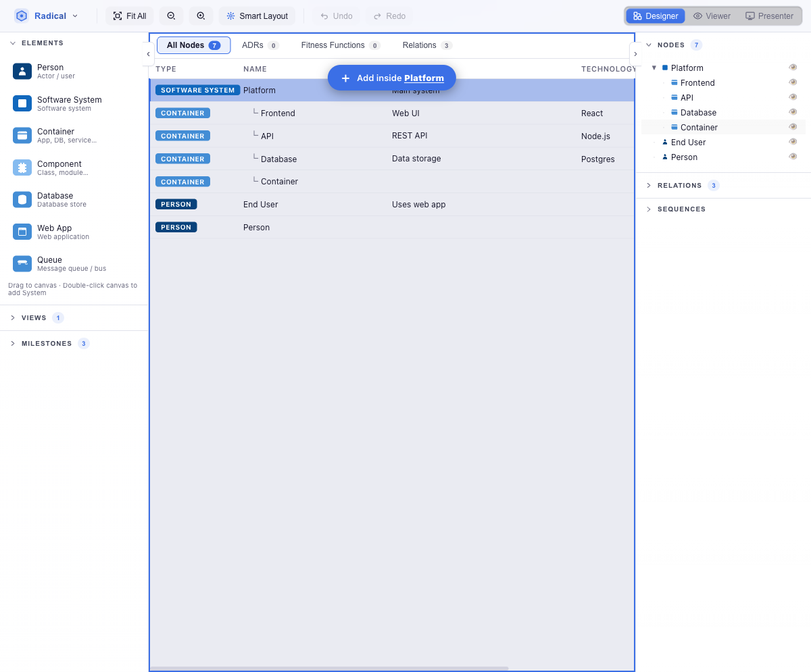Image resolution: width=811 pixels, height=672 pixels.
Task: Click the PERSON badge in End User row
Action: [176, 204]
